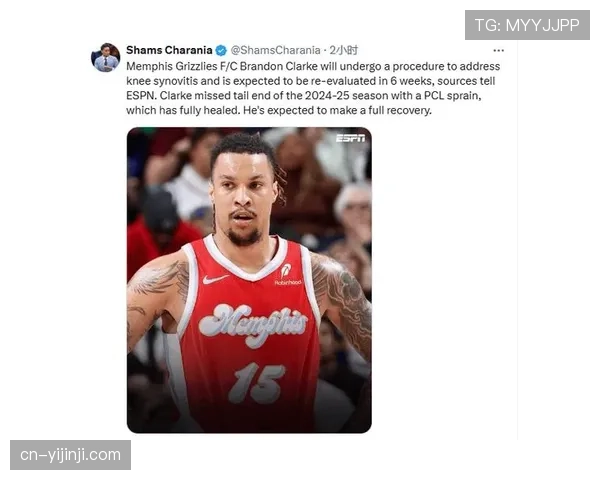The width and height of the screenshot is (600, 480).
Task: Click the Memphis script lettering on jersey
Action: 253,324
